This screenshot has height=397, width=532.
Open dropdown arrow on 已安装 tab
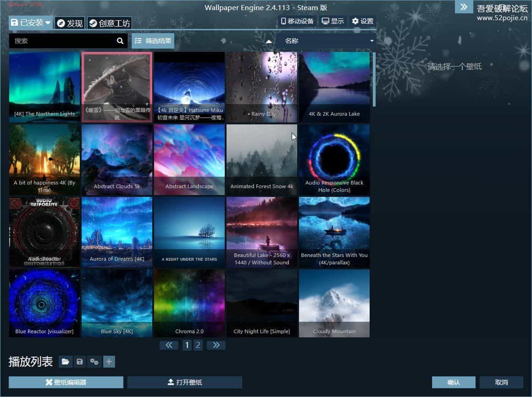tap(48, 23)
